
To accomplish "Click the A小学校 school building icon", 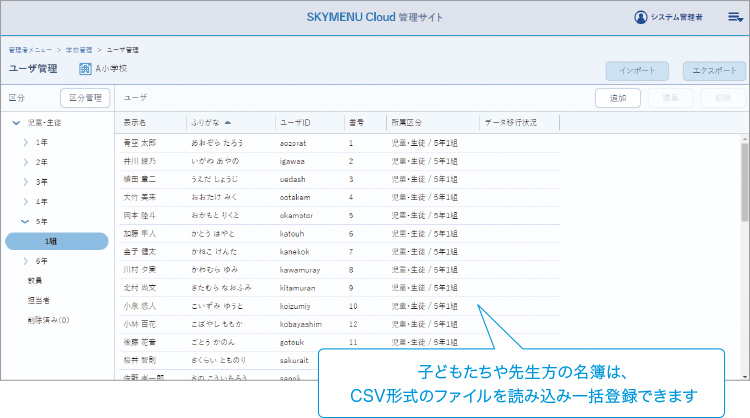I will point(85,69).
